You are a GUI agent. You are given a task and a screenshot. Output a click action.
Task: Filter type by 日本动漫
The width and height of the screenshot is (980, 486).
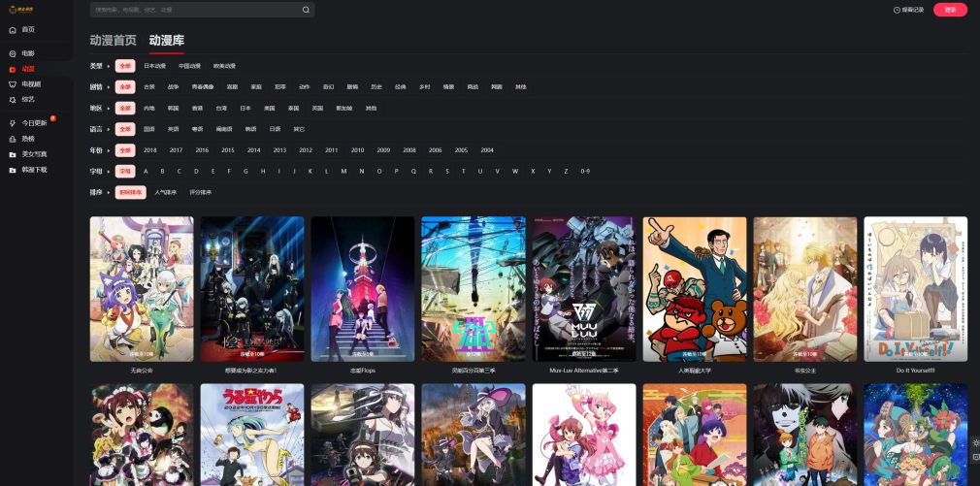click(x=155, y=66)
